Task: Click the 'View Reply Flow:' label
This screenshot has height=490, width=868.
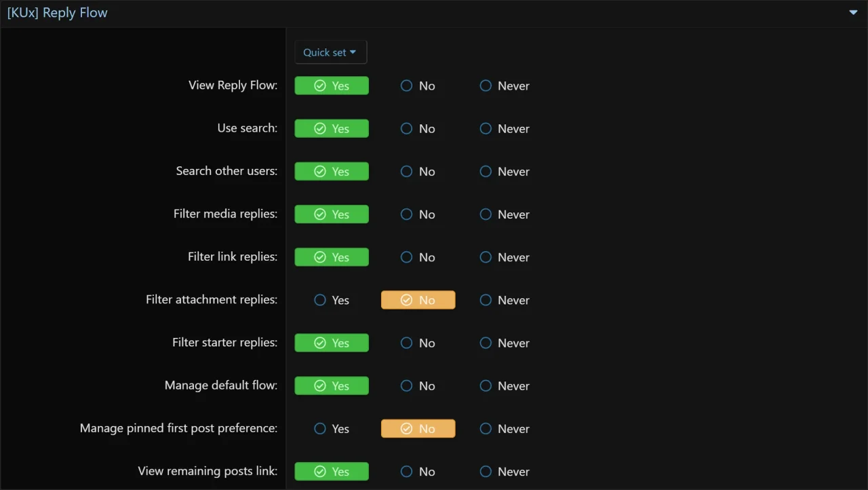Action: coord(233,85)
